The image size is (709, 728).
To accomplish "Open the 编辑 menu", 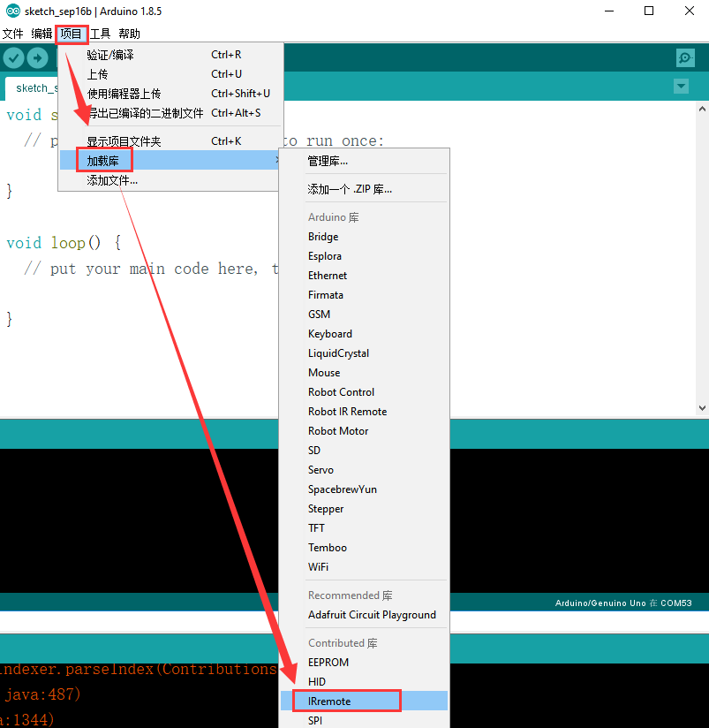I will point(41,34).
